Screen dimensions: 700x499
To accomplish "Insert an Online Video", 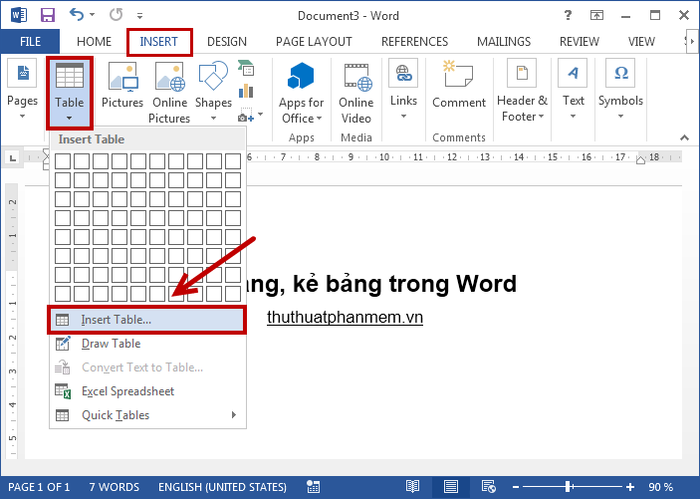I will (356, 93).
